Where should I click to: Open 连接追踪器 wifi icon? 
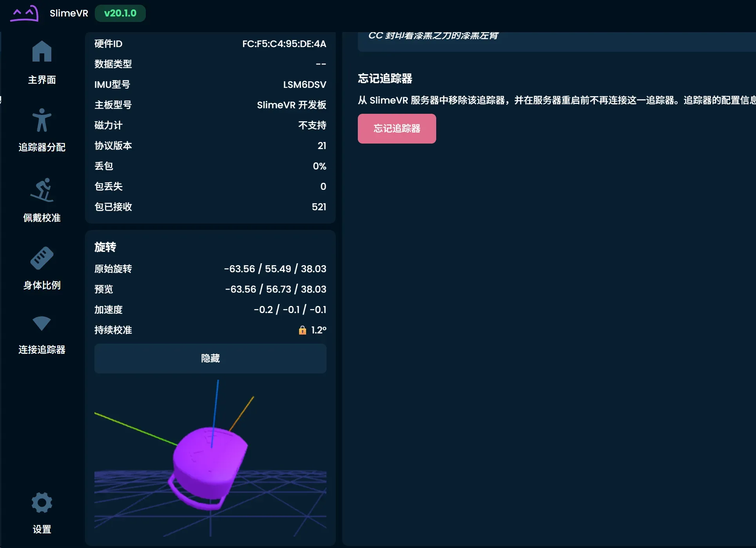point(42,323)
